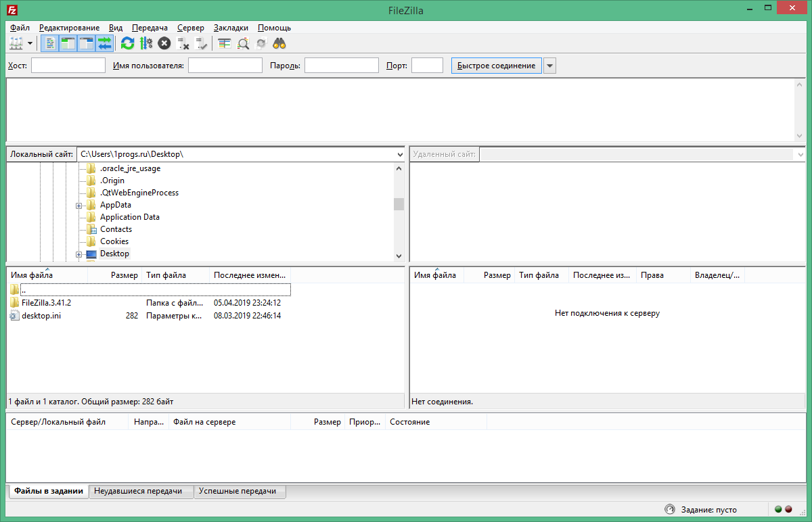Click the Быстрое соединение button
This screenshot has width=812, height=522.
point(497,66)
